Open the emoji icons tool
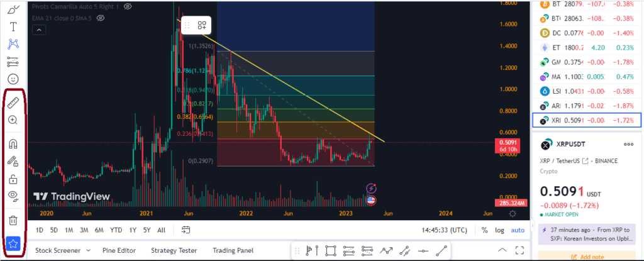Screen dimensions: 644x261 [13, 79]
